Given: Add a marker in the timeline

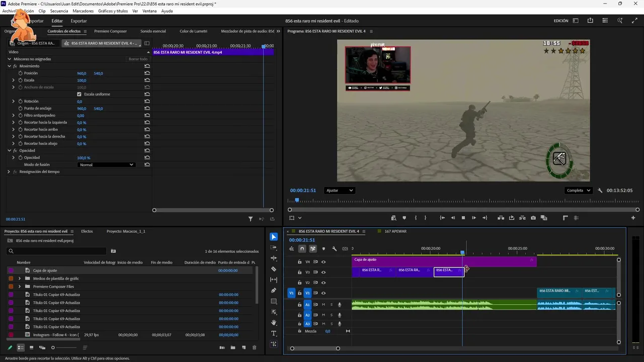Looking at the screenshot, I should (324, 248).
